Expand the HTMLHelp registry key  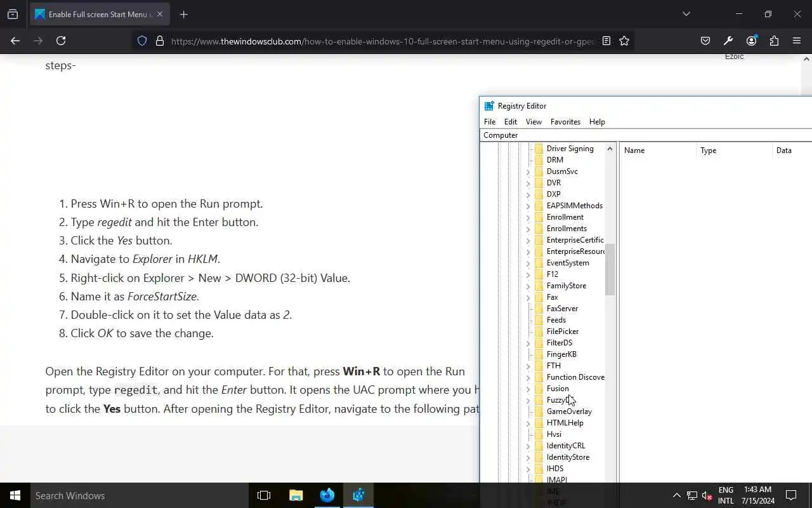(528, 423)
